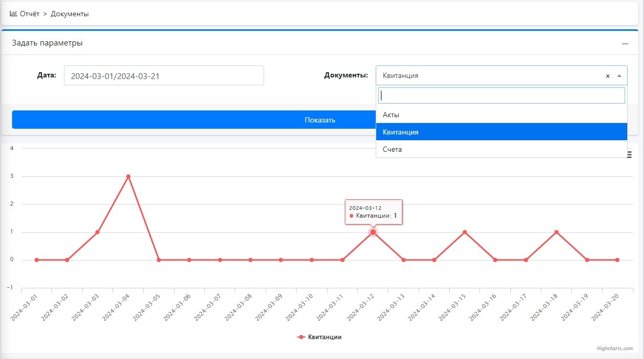Focus the Дата range input field
This screenshot has width=644, height=359.
(163, 76)
